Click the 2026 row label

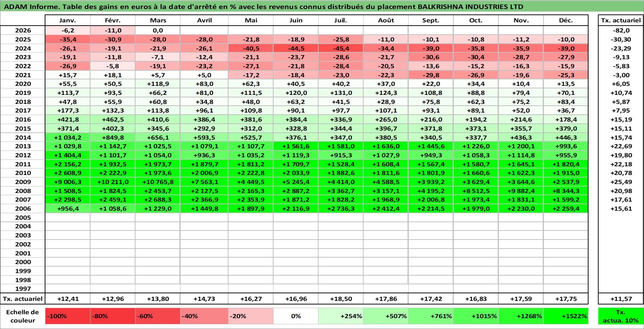point(23,30)
